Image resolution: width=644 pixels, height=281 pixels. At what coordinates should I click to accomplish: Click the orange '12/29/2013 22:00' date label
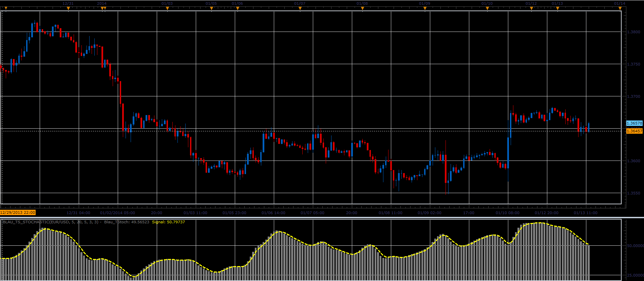[18, 212]
